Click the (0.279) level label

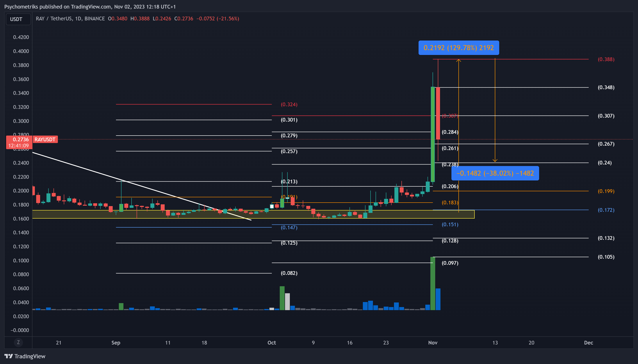click(x=289, y=136)
